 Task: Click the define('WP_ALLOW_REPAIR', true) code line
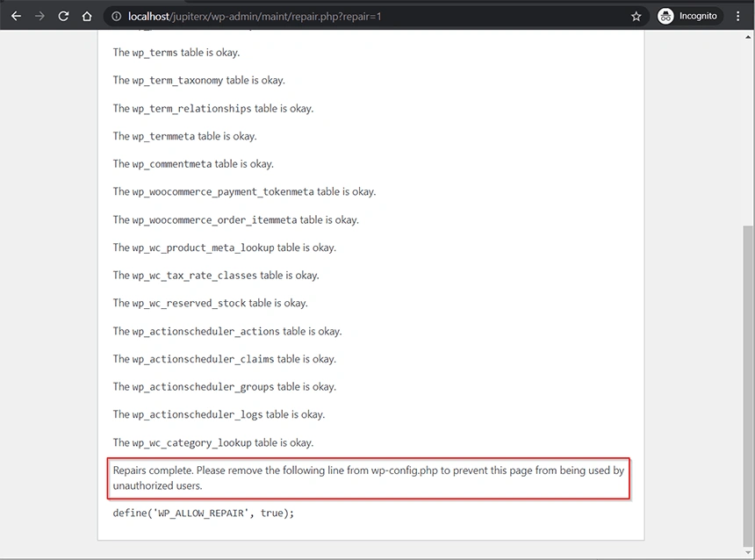click(203, 513)
